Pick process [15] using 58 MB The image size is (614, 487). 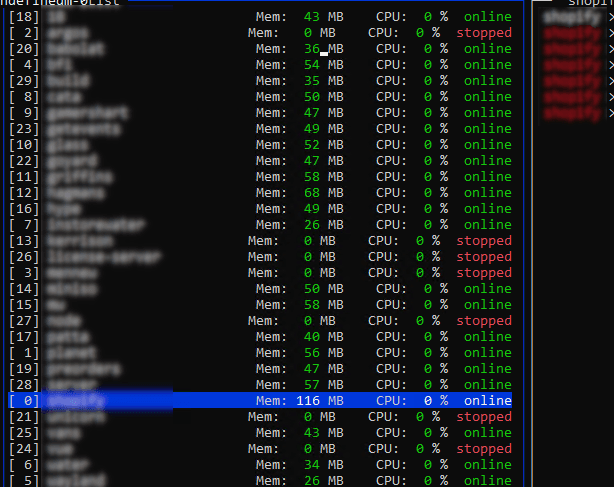[x=260, y=305]
